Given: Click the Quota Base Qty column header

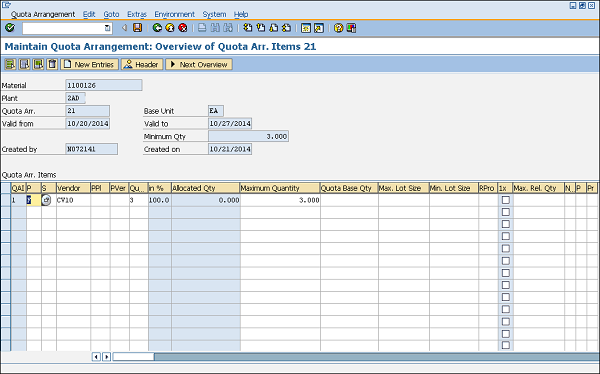Looking at the screenshot, I should point(349,188).
